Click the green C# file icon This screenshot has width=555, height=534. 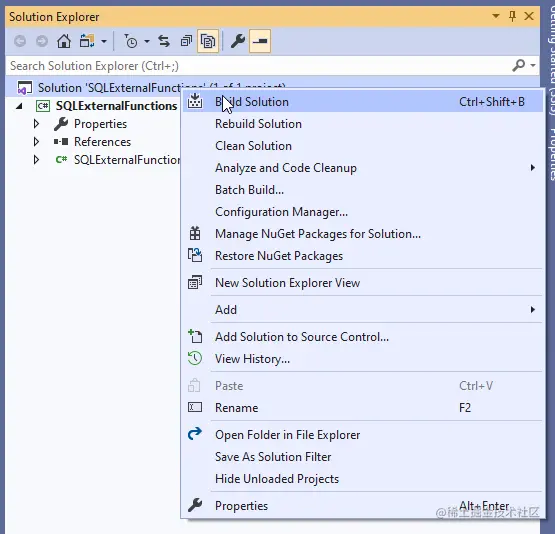[61, 160]
